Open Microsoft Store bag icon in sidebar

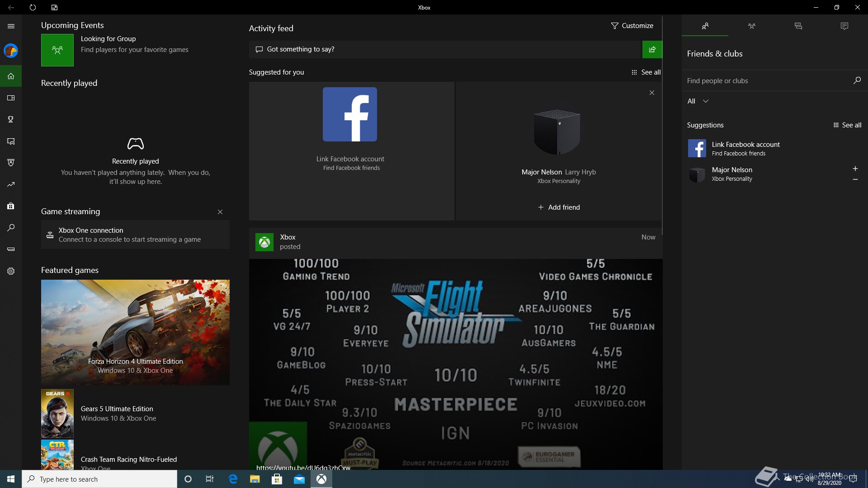pyautogui.click(x=11, y=206)
